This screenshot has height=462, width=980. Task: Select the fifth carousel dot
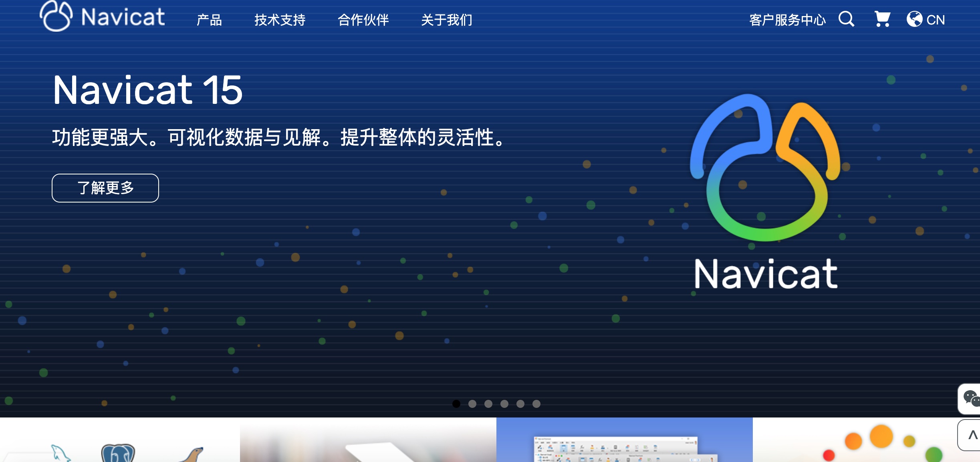[x=520, y=404]
